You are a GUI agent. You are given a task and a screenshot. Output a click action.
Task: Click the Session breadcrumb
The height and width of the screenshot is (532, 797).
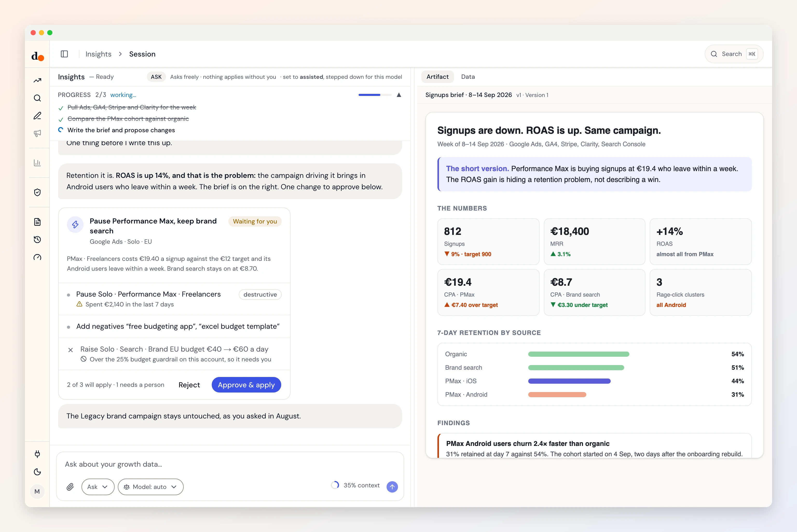pyautogui.click(x=142, y=54)
